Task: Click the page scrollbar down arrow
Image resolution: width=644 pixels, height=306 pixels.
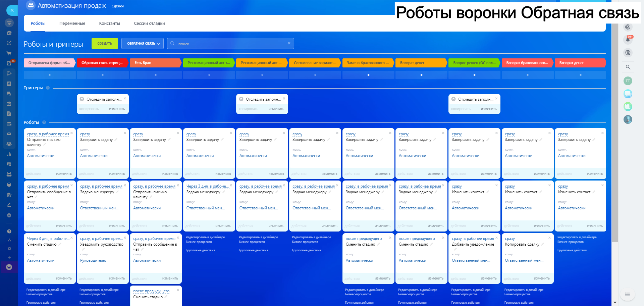Action: 615,303
